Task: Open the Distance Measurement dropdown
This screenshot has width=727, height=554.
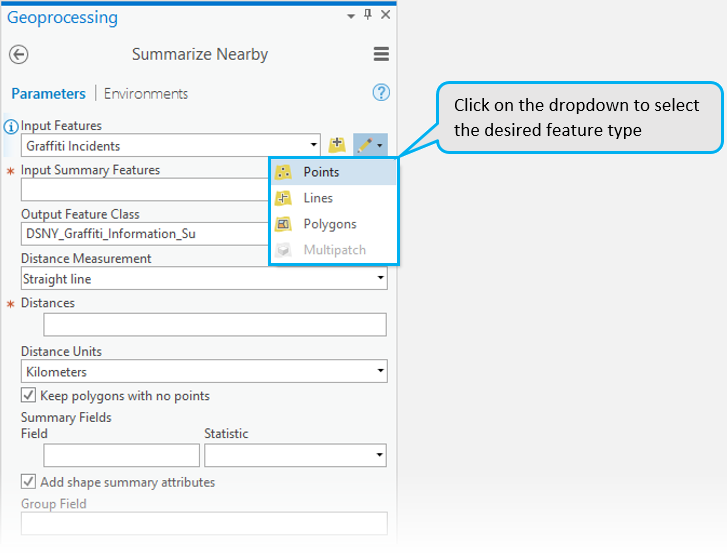Action: point(381,280)
